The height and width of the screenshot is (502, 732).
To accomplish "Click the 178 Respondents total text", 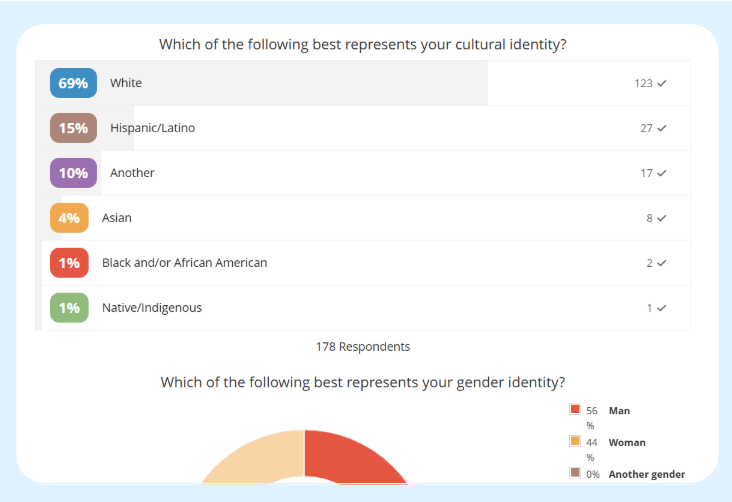I will (x=363, y=347).
